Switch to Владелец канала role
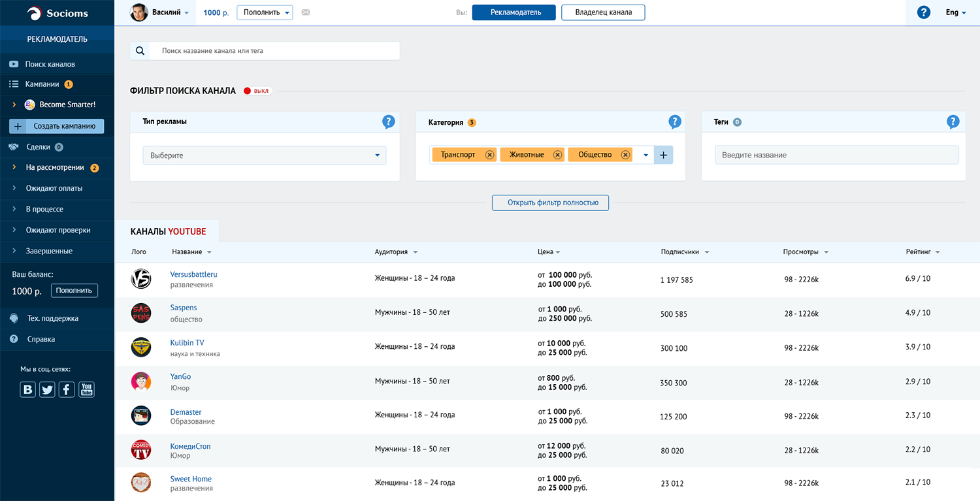The width and height of the screenshot is (980, 501). [x=603, y=12]
